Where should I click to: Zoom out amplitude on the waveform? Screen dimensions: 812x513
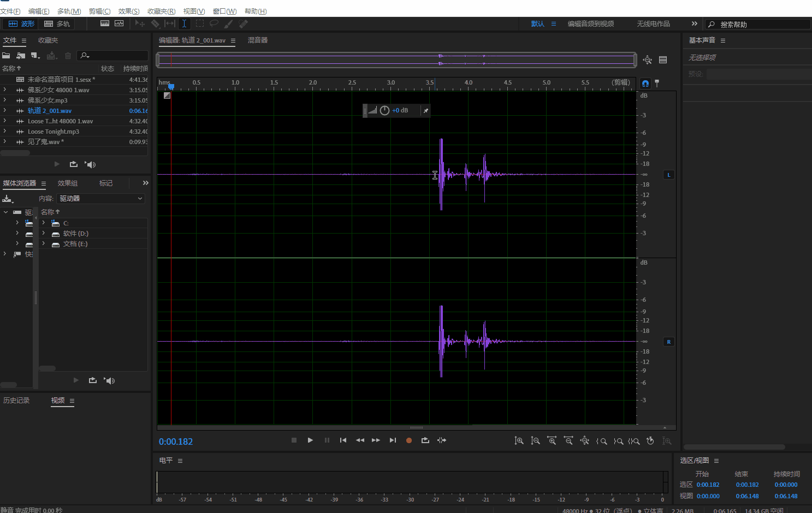point(535,440)
